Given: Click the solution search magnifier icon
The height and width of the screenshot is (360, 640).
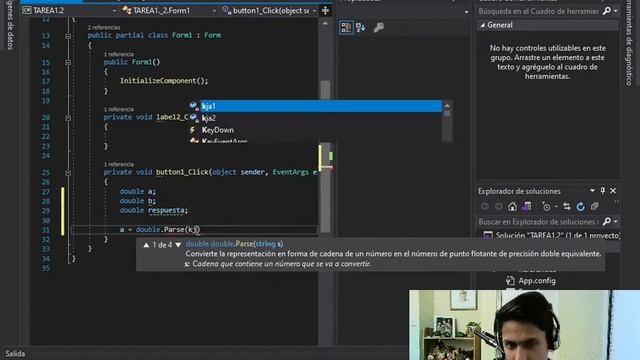Looking at the screenshot, I should (x=607, y=221).
